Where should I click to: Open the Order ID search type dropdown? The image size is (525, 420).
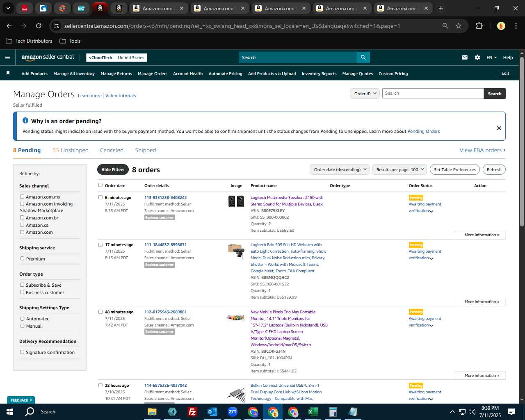click(x=364, y=94)
